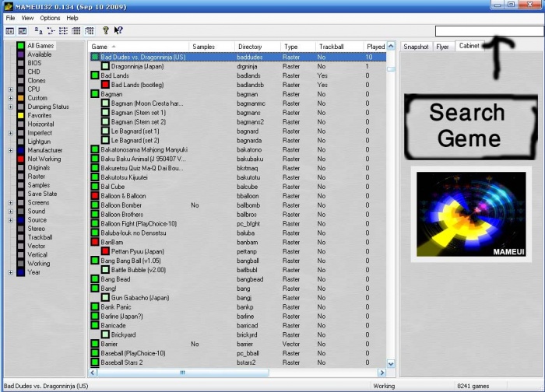Viewport: 545px width, 392px height.
Task: Switch to large icons view
Action: tap(38, 31)
